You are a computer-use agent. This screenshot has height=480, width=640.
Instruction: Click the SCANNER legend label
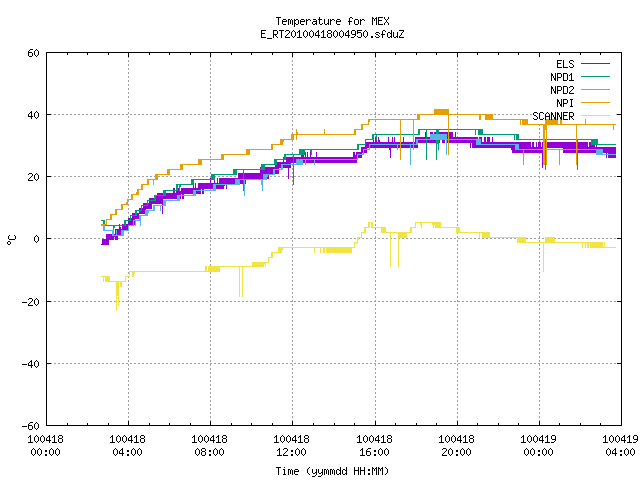[x=553, y=116]
